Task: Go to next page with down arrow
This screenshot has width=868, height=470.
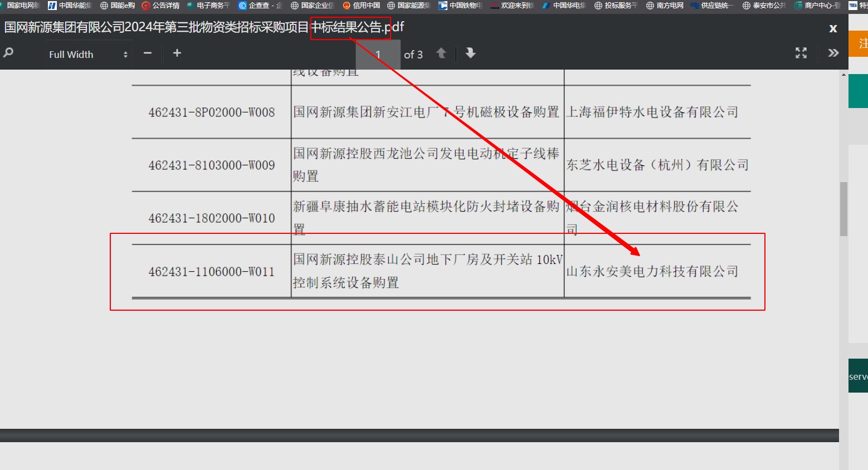Action: pyautogui.click(x=470, y=53)
